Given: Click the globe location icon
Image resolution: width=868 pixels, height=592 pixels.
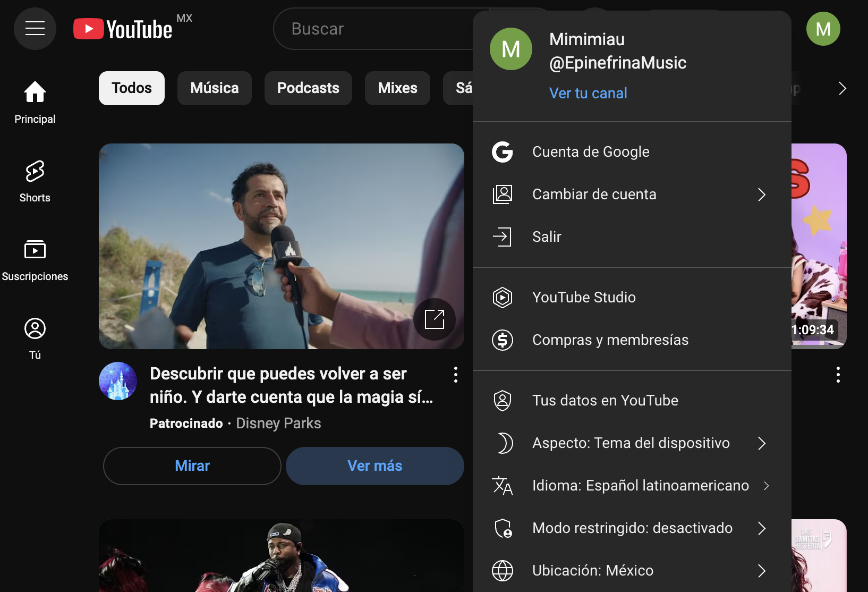Looking at the screenshot, I should 503,571.
